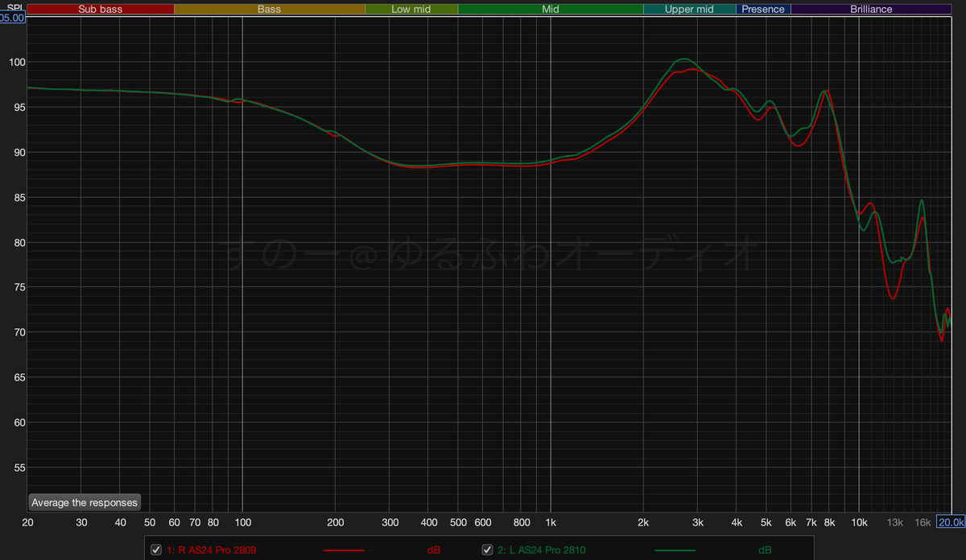Click the 200 label on the frequency axis
The height and width of the screenshot is (560, 966).
pos(336,522)
